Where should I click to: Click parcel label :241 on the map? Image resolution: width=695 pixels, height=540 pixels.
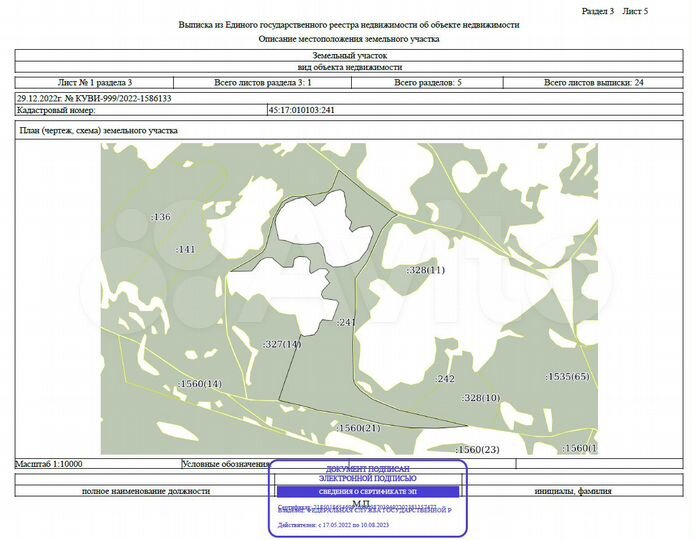pyautogui.click(x=346, y=322)
